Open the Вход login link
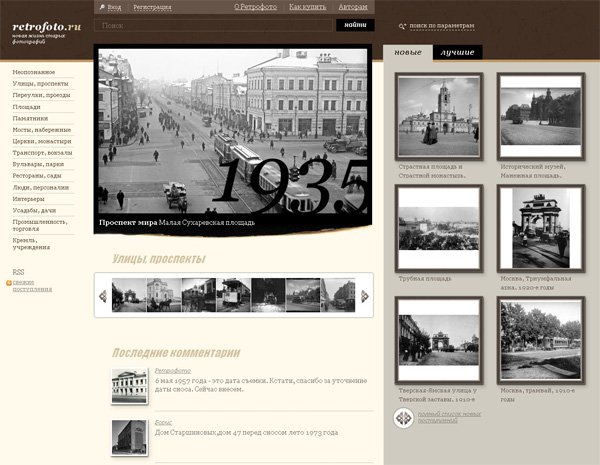600x465 pixels. [x=114, y=7]
